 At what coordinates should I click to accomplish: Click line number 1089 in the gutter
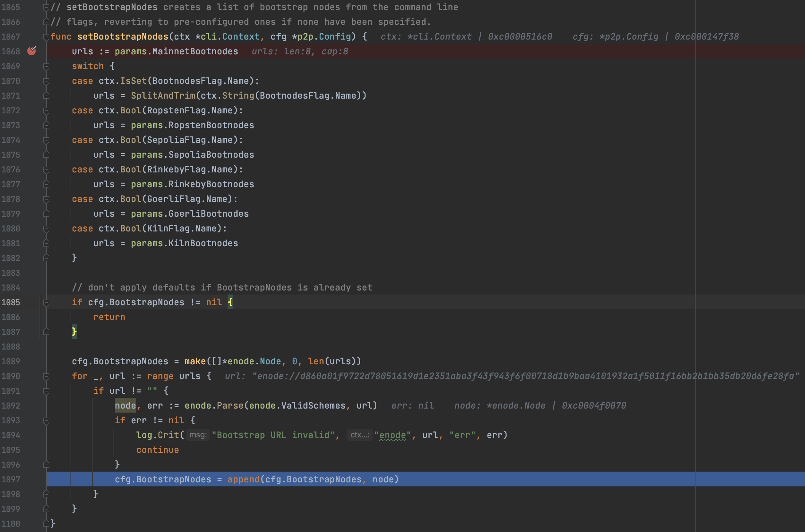tap(10, 361)
